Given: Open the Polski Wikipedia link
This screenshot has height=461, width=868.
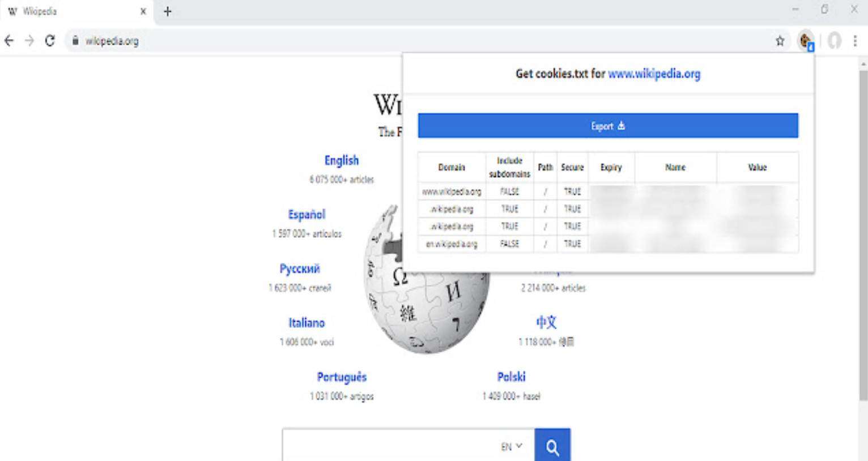Looking at the screenshot, I should pyautogui.click(x=511, y=377).
